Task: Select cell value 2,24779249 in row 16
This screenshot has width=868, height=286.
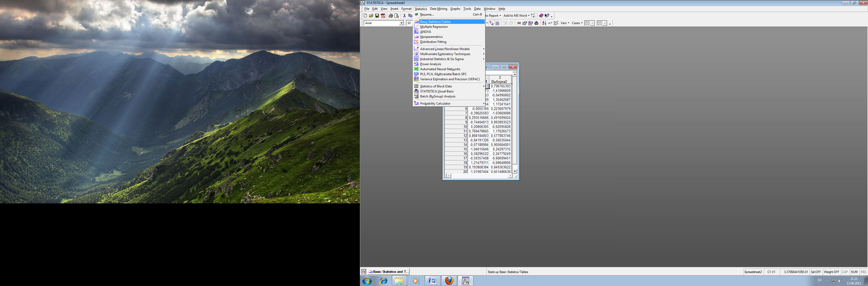Action: 500,154
